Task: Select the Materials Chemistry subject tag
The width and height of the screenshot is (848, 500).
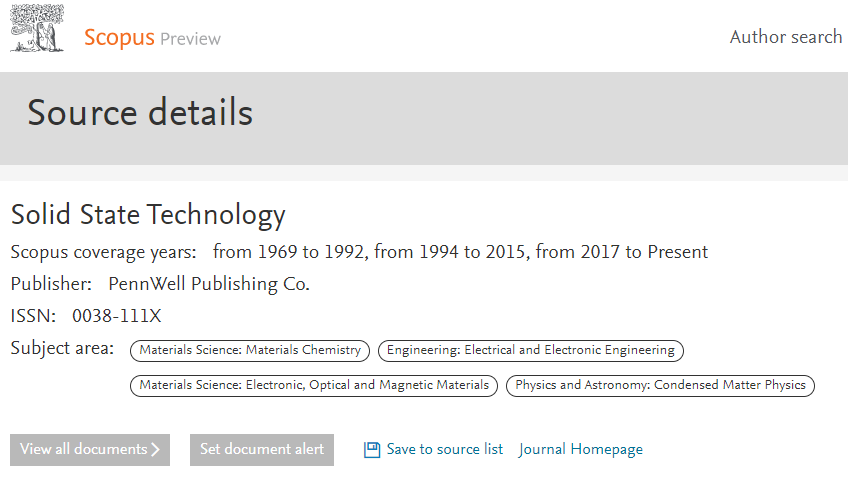Action: [x=250, y=350]
